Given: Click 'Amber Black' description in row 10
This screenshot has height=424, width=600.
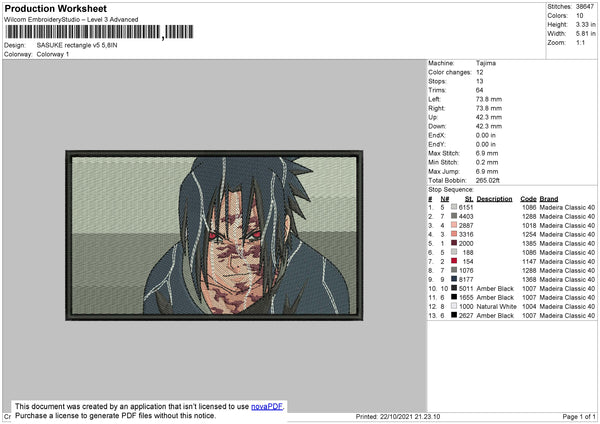Looking at the screenshot, I should (495, 289).
